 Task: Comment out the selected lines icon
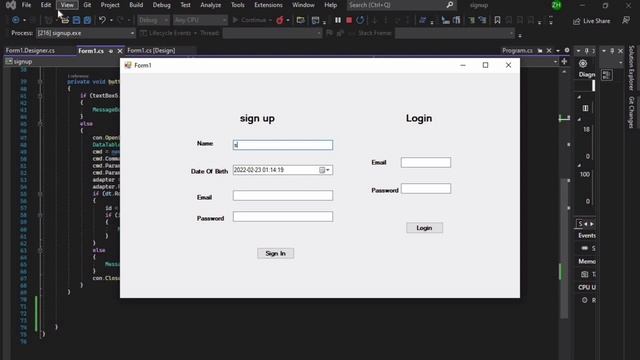[x=471, y=20]
